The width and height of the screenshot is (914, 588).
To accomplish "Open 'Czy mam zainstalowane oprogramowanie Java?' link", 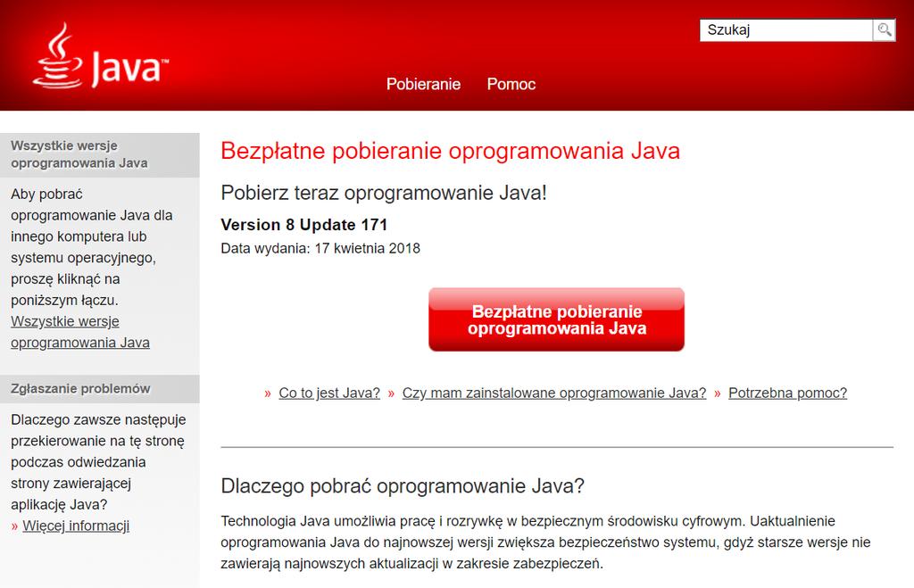I will pos(553,393).
